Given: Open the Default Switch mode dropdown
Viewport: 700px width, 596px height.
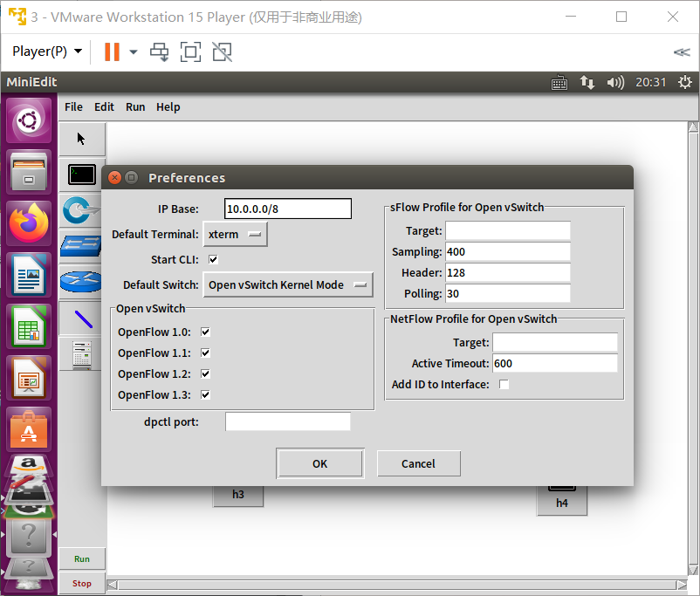Looking at the screenshot, I should point(288,284).
